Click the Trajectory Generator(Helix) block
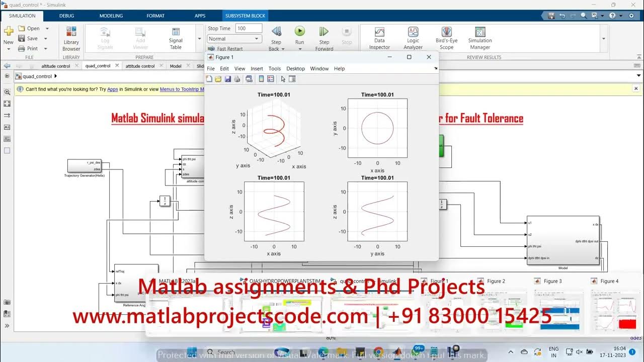Image resolution: width=644 pixels, height=362 pixels. pos(84,166)
